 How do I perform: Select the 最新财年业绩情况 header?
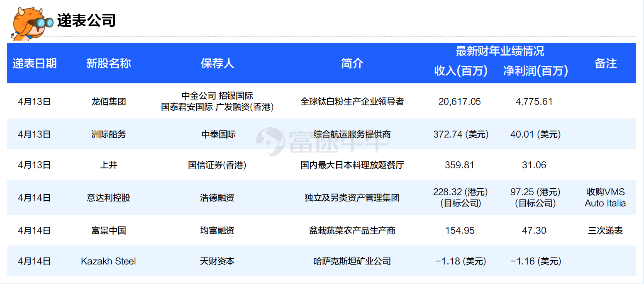pos(500,51)
